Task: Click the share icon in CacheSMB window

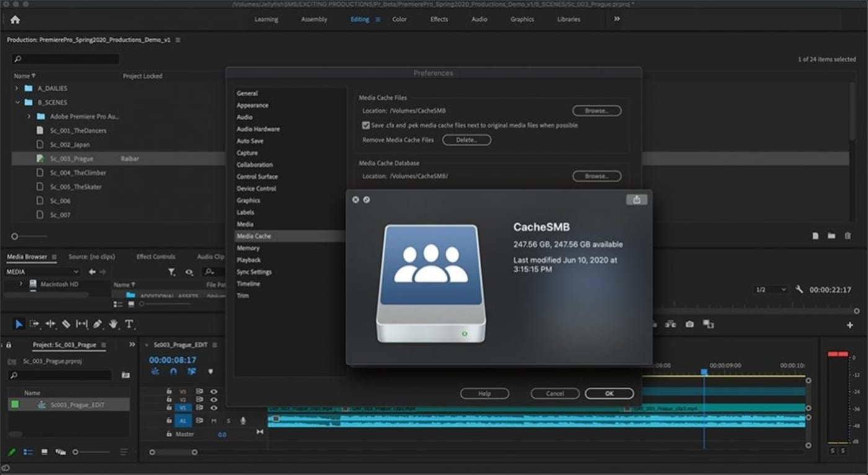Action: tap(637, 200)
